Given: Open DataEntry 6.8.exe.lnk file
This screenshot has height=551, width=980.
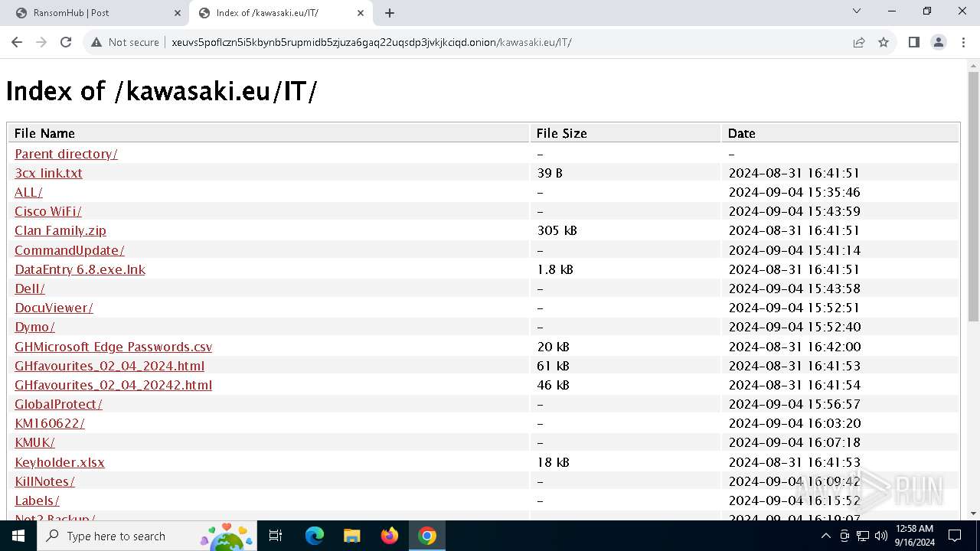Looking at the screenshot, I should [x=80, y=269].
